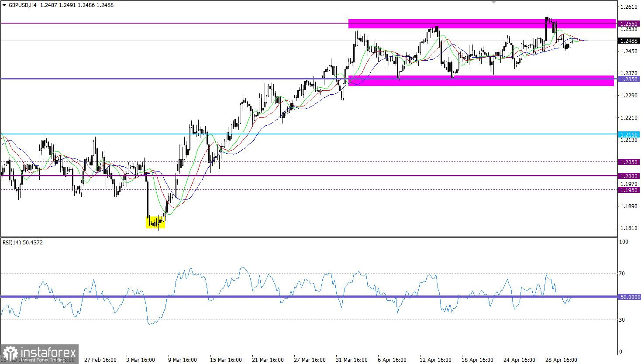Click the GBPUSD,H4 chart title text
This screenshot has width=641, height=364.
click(22, 5)
